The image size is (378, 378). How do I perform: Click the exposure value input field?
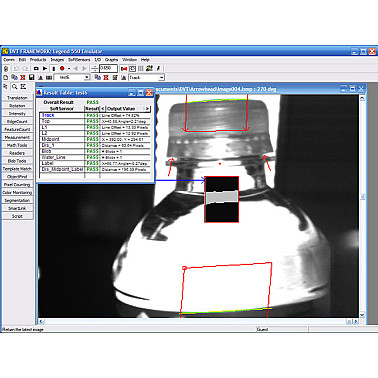tap(108, 68)
